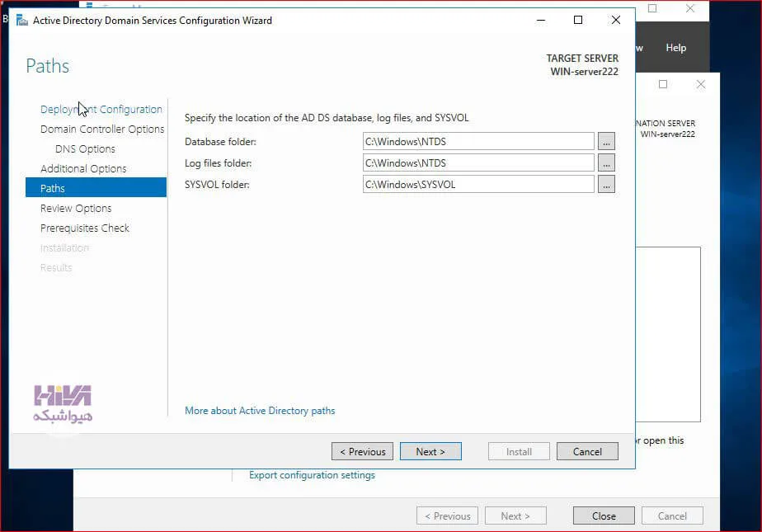Open the Additional Options step
This screenshot has height=532, width=762.
pos(83,168)
